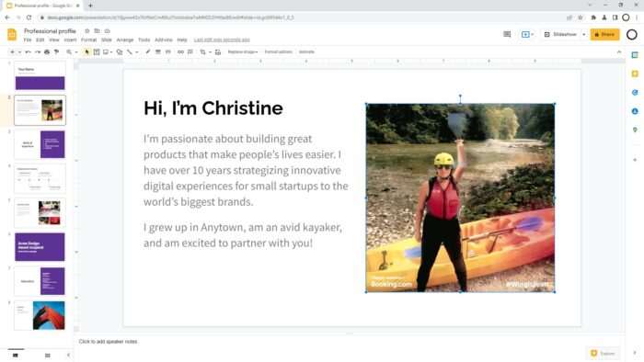The height and width of the screenshot is (362, 644).
Task: Click the reset image icon
Action: (x=218, y=52)
